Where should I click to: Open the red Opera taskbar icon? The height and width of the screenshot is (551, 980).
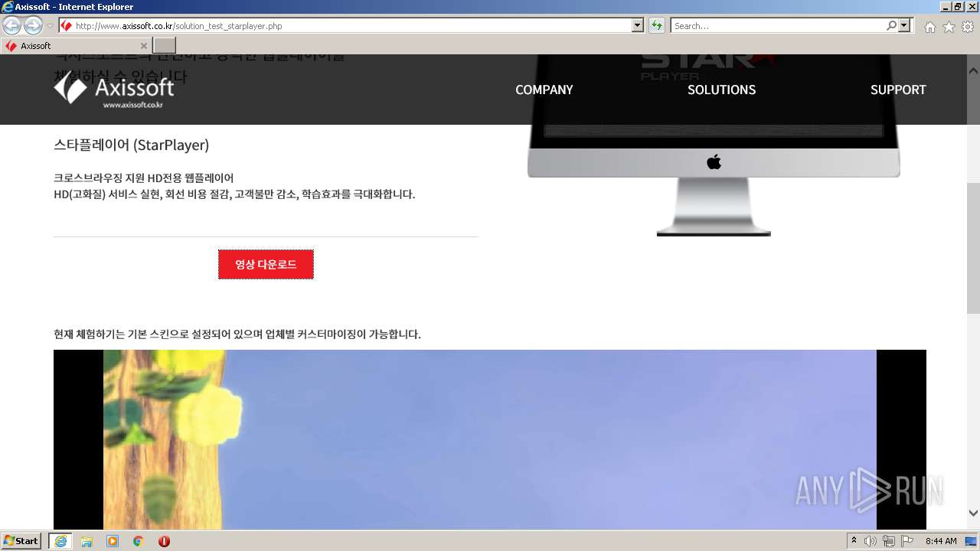click(164, 541)
